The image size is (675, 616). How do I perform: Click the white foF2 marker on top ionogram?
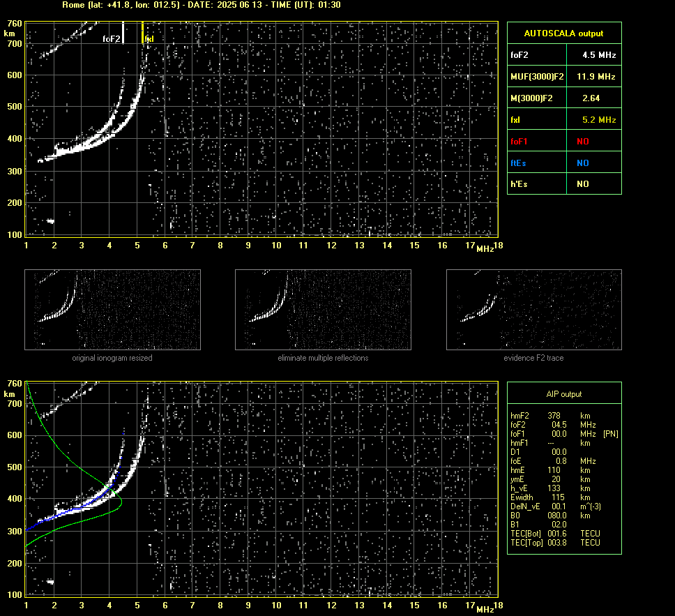[x=123, y=33]
